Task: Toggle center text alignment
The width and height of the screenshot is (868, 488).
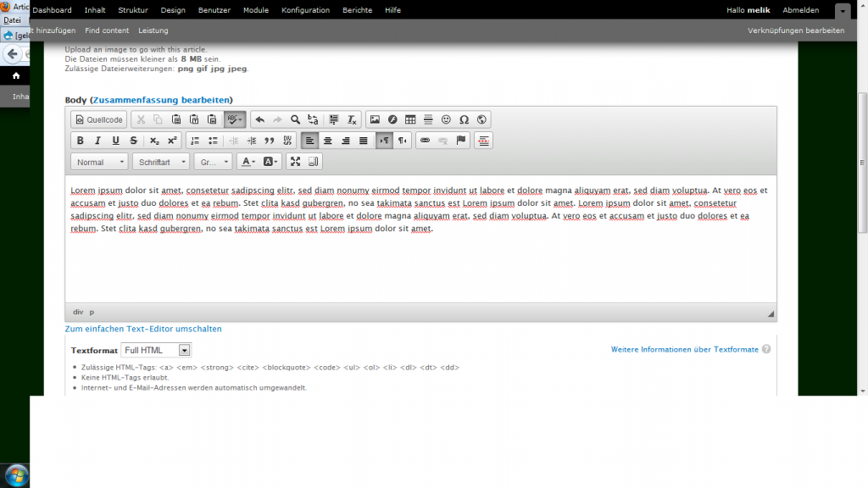Action: (328, 141)
